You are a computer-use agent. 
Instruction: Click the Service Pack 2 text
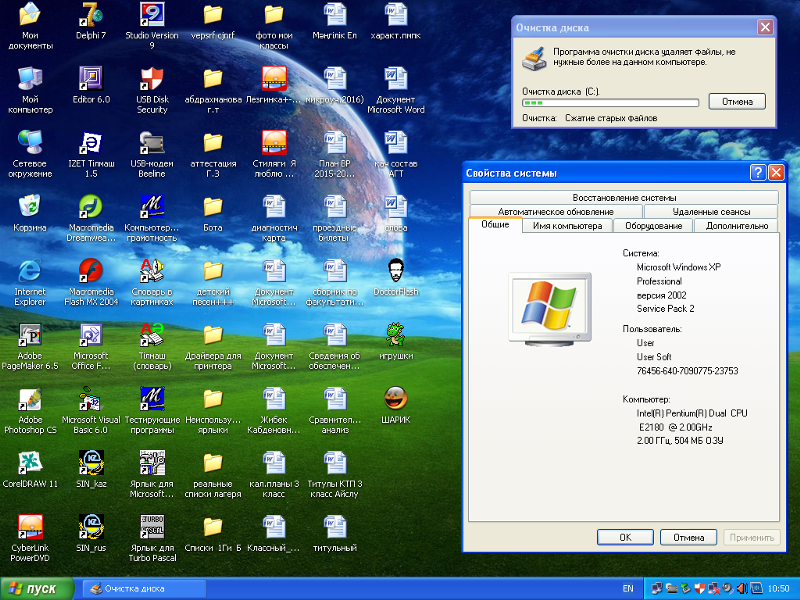click(x=665, y=309)
